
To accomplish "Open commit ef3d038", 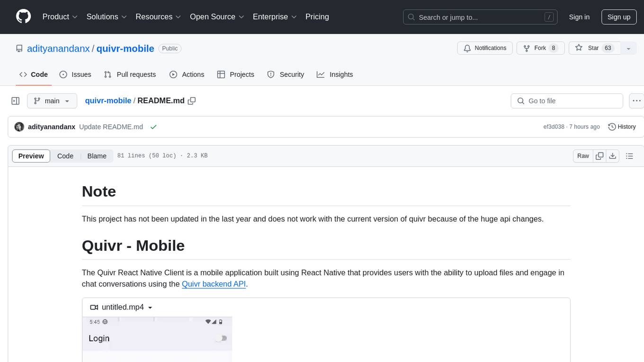I will coord(554,127).
